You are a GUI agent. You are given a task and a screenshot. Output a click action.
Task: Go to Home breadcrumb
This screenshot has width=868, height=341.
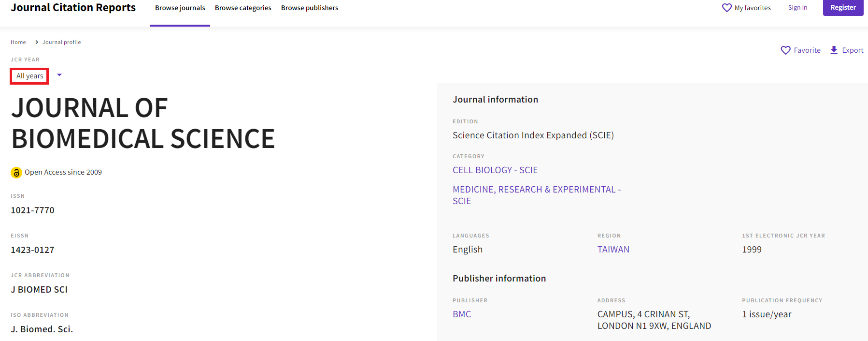(18, 42)
